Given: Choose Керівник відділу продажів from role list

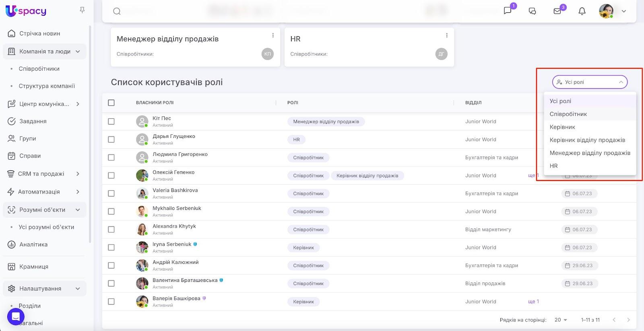Looking at the screenshot, I should [587, 140].
